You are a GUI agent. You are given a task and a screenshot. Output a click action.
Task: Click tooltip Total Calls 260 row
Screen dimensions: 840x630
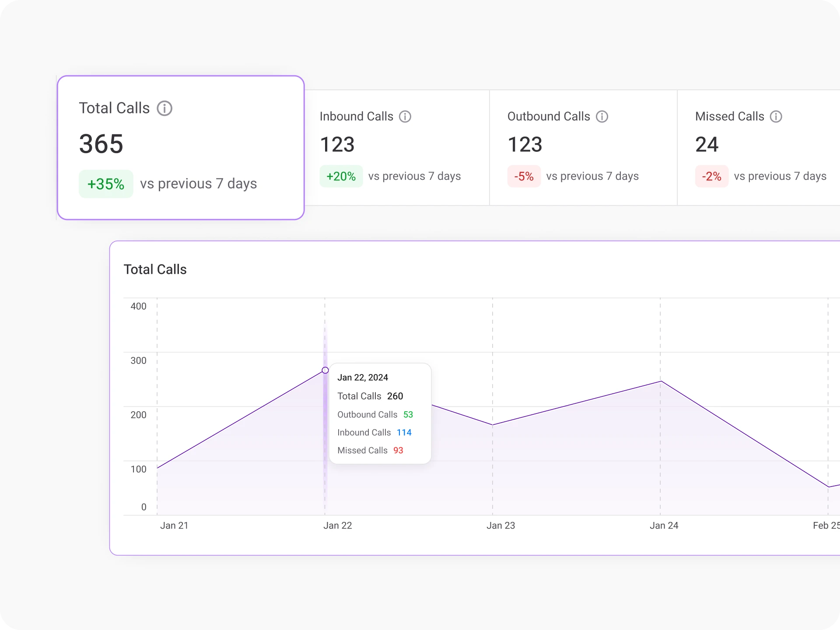[370, 396]
